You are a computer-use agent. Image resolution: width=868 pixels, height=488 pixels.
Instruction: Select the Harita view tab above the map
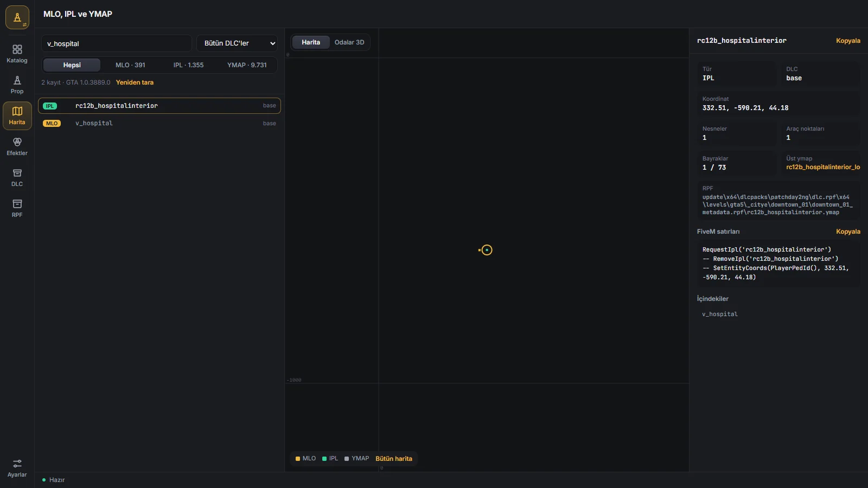311,42
